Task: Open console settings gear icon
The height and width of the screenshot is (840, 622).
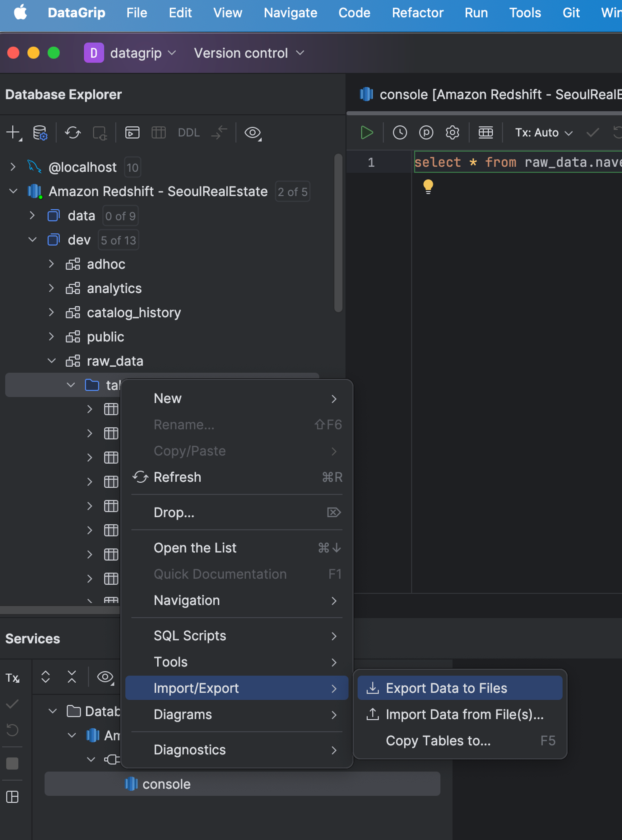Action: 452,132
